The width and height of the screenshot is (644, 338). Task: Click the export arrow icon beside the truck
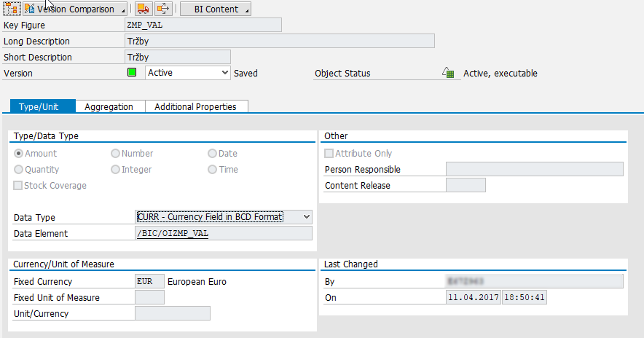(163, 9)
